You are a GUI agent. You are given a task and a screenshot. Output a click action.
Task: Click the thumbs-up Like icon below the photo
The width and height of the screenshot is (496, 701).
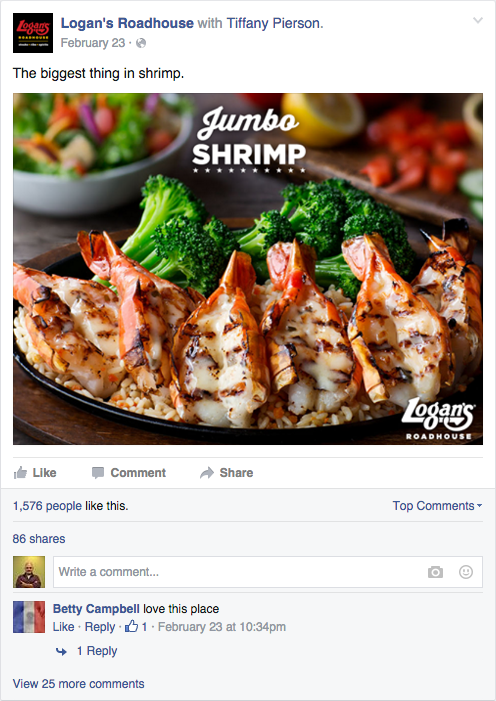coord(20,473)
